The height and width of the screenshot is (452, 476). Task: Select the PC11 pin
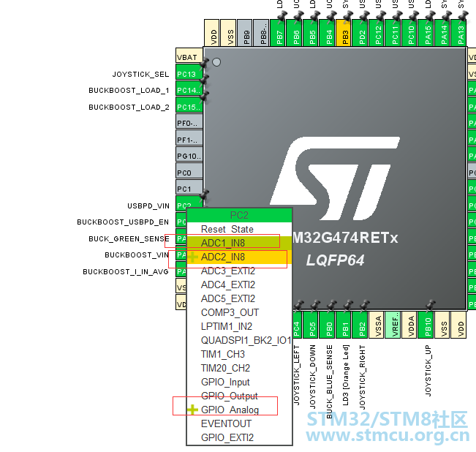[x=393, y=33]
